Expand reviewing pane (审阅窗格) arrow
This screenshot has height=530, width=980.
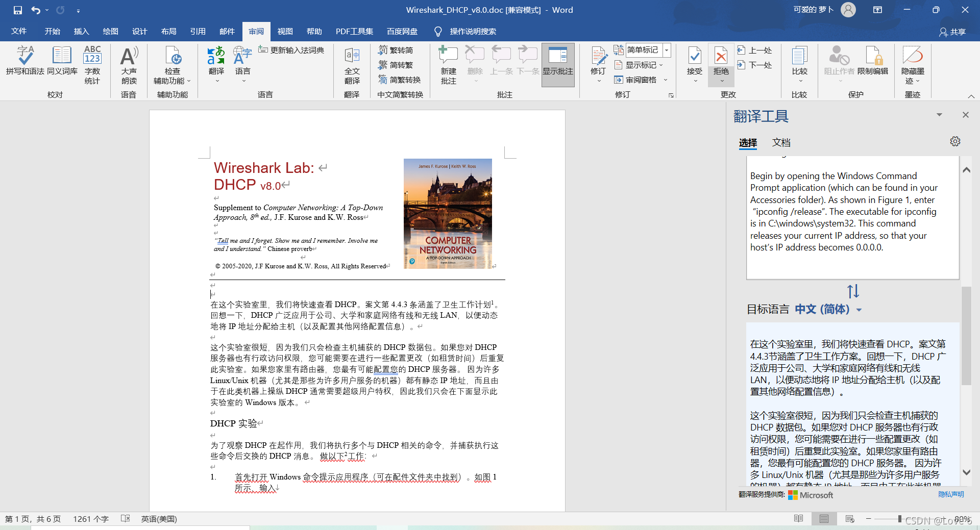(x=665, y=80)
